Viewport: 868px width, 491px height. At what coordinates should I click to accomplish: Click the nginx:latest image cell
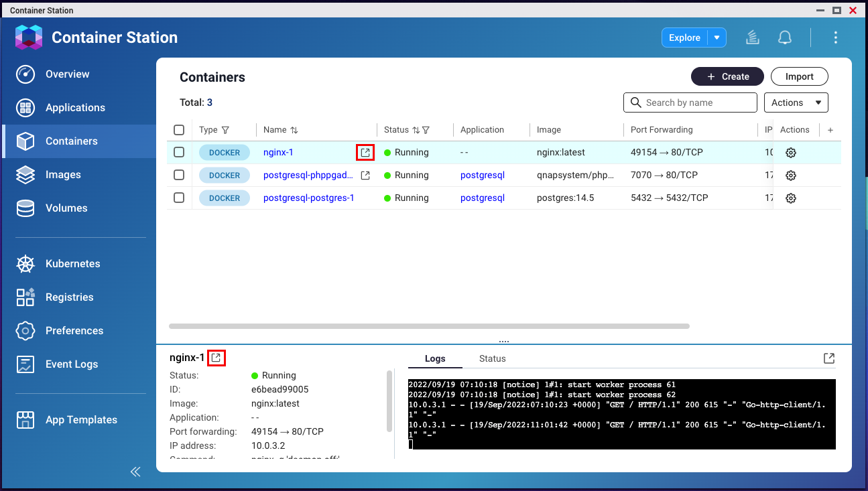[x=561, y=153]
